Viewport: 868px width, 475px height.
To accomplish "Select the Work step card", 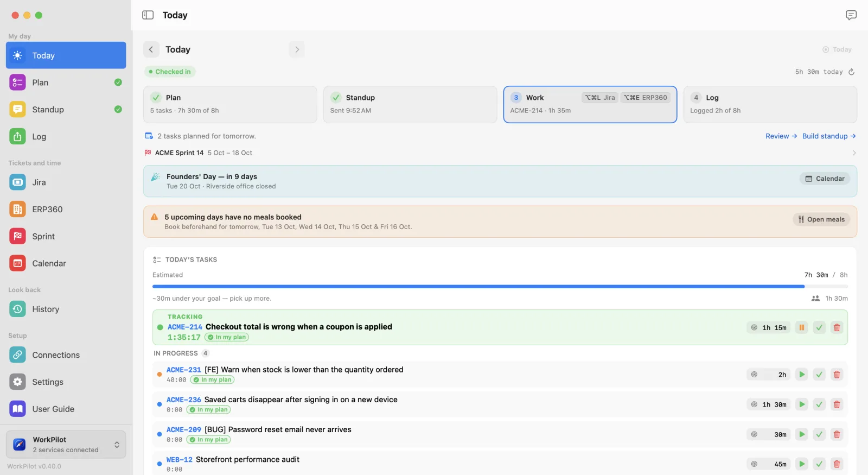I will coord(590,104).
